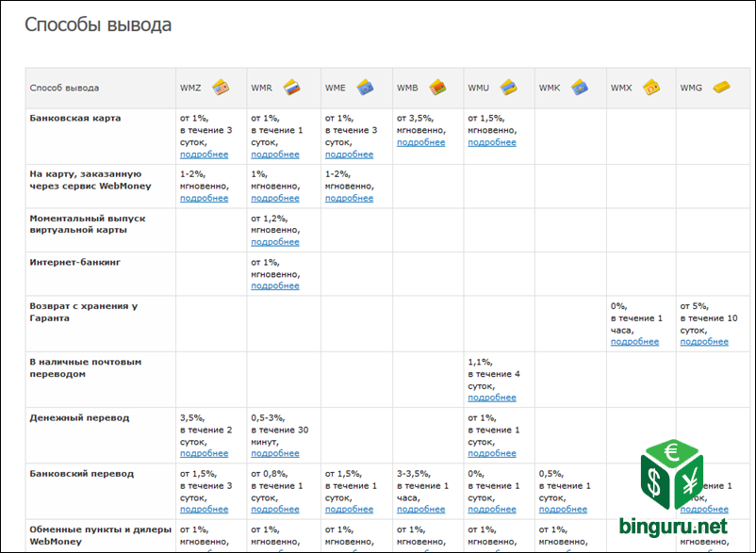Click the WME wallet icon in the header
The height and width of the screenshot is (553, 756).
(365, 88)
